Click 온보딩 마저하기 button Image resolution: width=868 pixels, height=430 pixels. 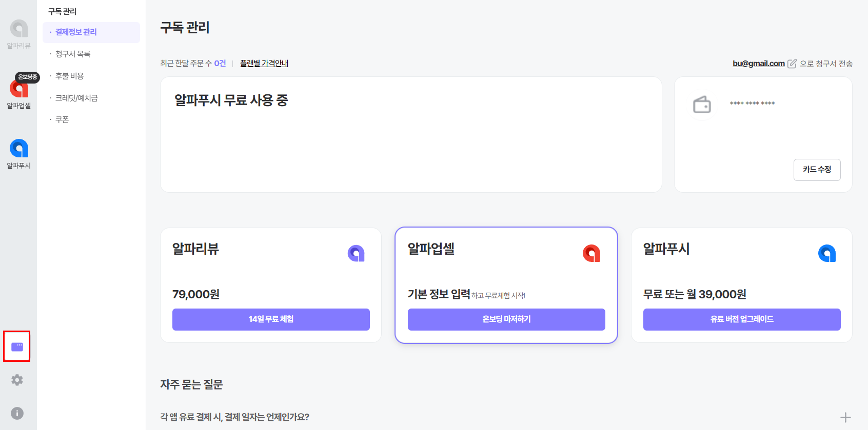[x=506, y=319]
